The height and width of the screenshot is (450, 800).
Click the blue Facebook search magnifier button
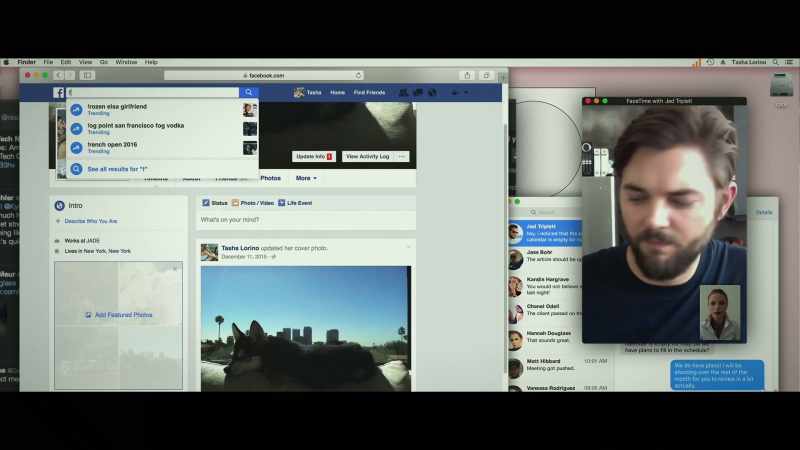248,92
